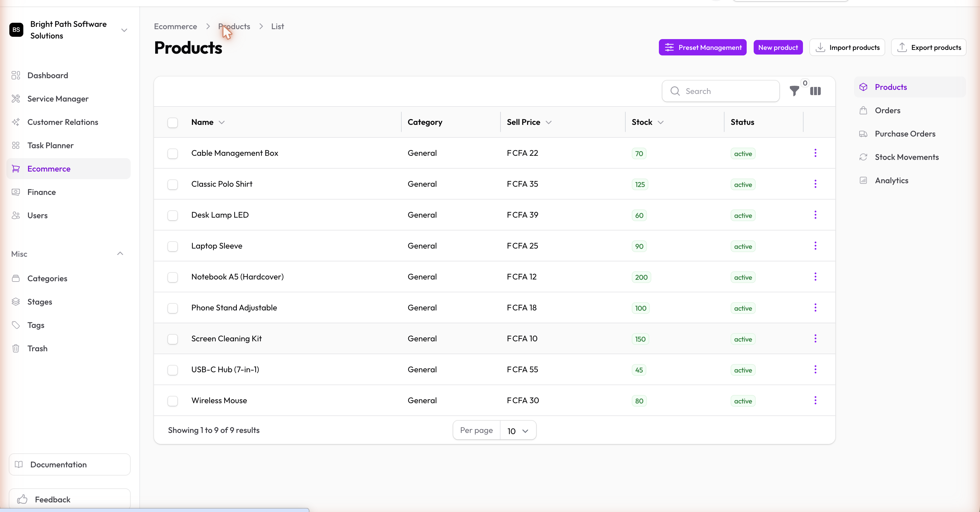
Task: Open row actions for Phone Stand Adjustable
Action: tap(815, 307)
